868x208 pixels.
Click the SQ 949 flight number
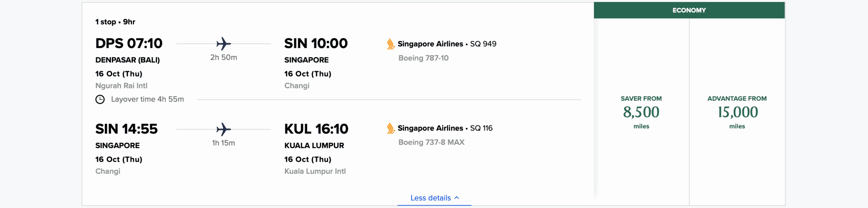coord(483,44)
